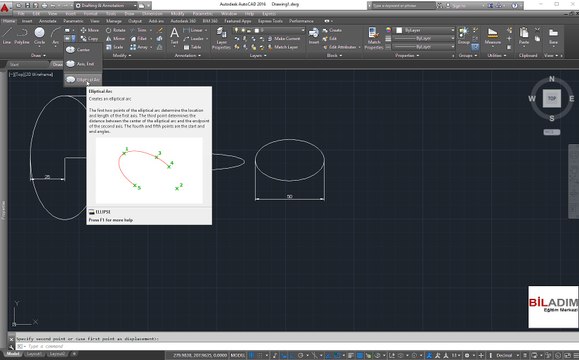
Task: Click the Measure tool
Action: tap(493, 35)
